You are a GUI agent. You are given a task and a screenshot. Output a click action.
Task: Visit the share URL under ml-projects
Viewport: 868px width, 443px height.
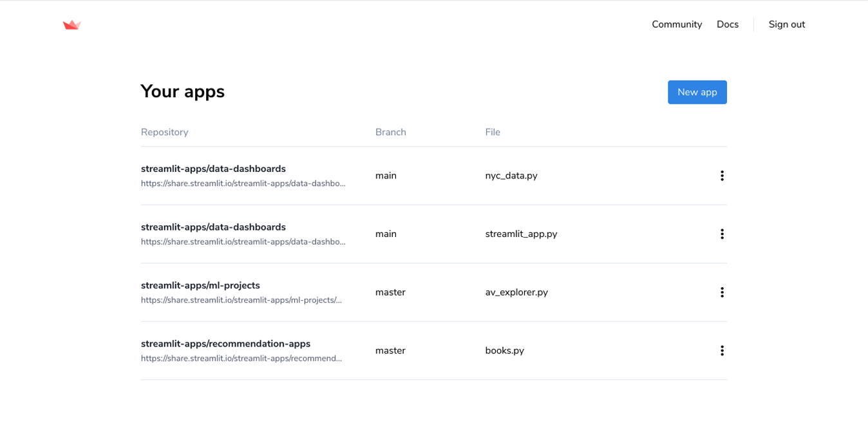tap(241, 300)
